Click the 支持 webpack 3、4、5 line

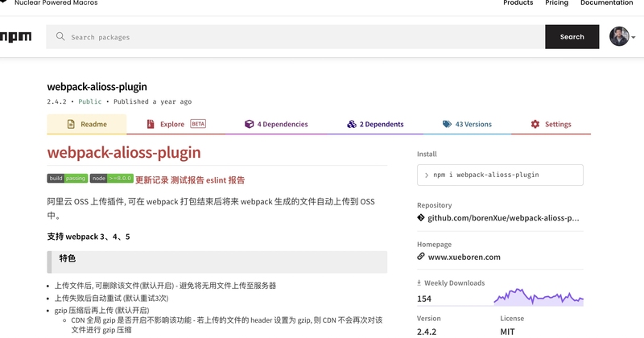point(89,237)
